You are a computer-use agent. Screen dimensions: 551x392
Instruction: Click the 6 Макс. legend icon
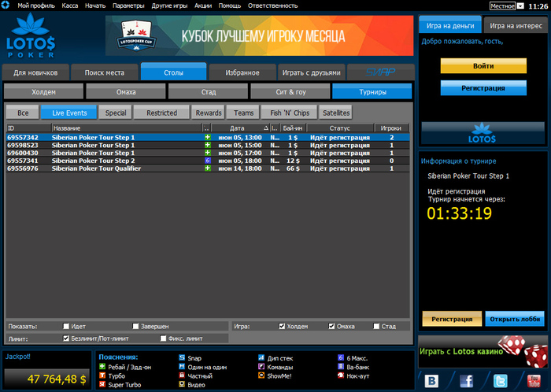click(x=341, y=357)
